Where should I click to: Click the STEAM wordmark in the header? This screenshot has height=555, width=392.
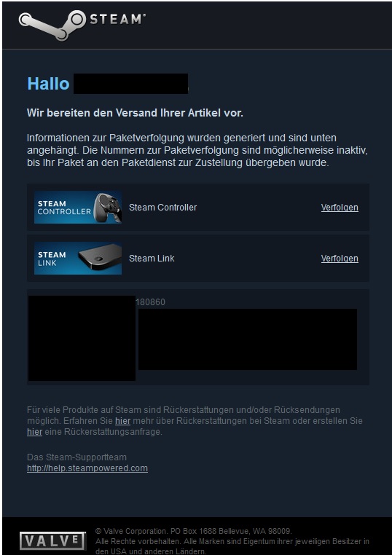coord(117,19)
